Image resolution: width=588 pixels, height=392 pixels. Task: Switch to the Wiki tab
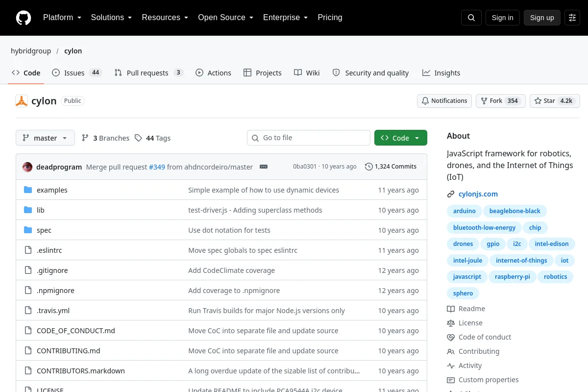307,73
